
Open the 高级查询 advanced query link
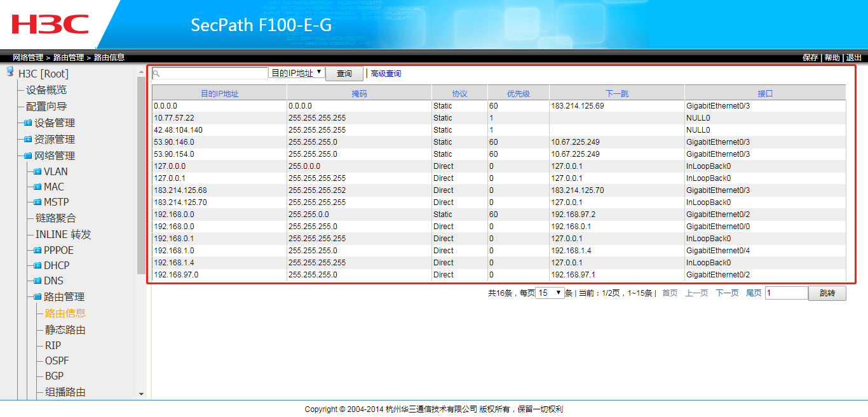(386, 74)
